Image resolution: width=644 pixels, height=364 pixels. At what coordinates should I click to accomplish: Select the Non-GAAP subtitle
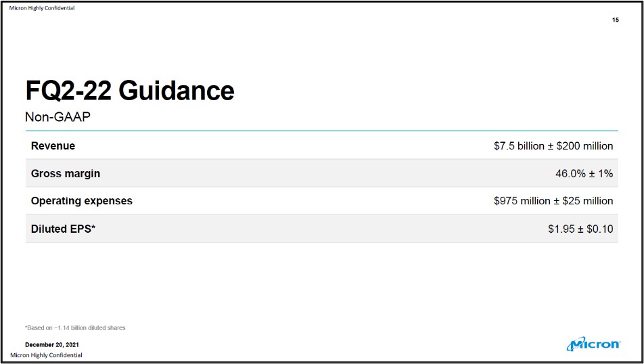[57, 117]
